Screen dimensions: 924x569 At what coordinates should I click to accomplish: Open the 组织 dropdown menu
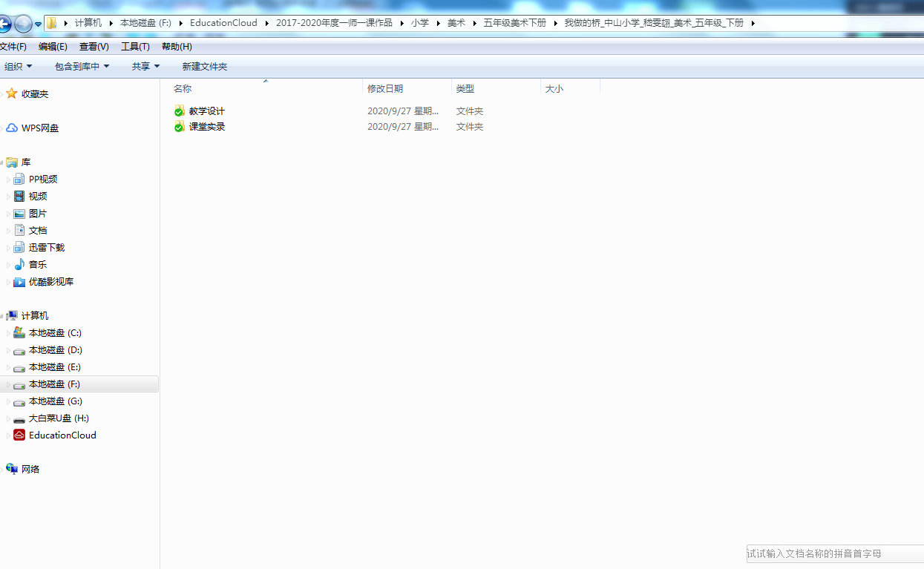point(18,67)
